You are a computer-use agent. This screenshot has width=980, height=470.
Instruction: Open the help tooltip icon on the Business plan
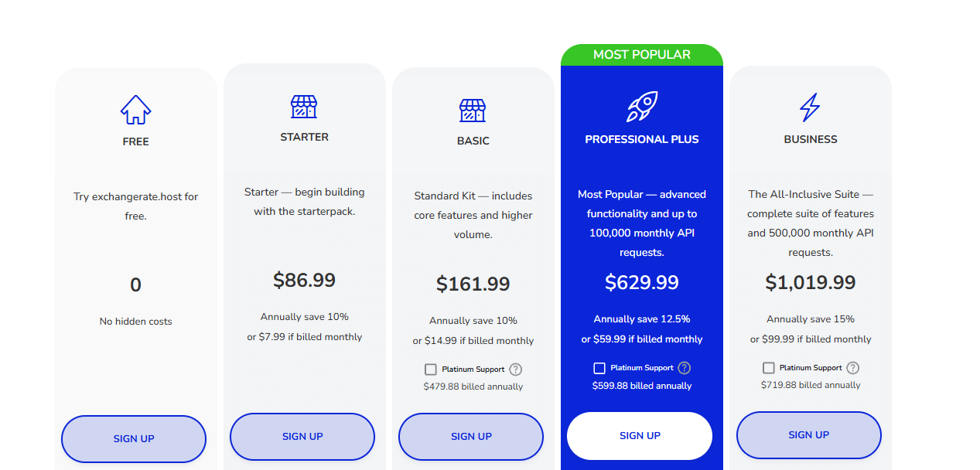point(852,367)
